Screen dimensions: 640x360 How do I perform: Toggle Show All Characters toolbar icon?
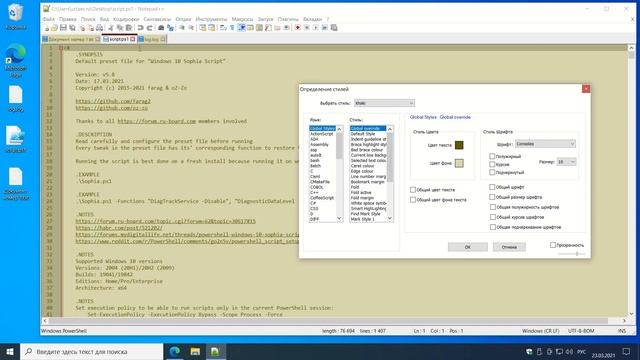pos(232,28)
